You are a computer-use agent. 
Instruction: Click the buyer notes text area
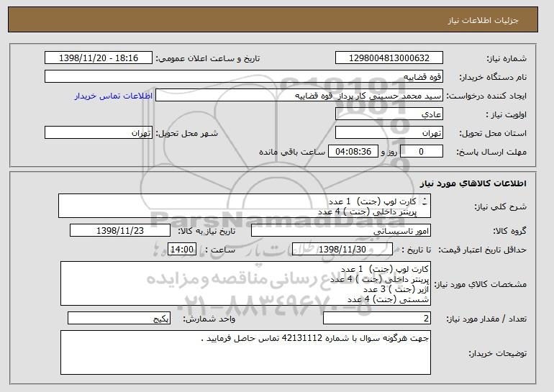245,352
